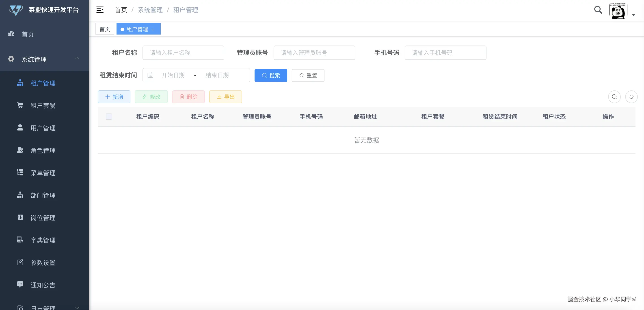
Task: Click the blue 搜索 button
Action: (271, 75)
